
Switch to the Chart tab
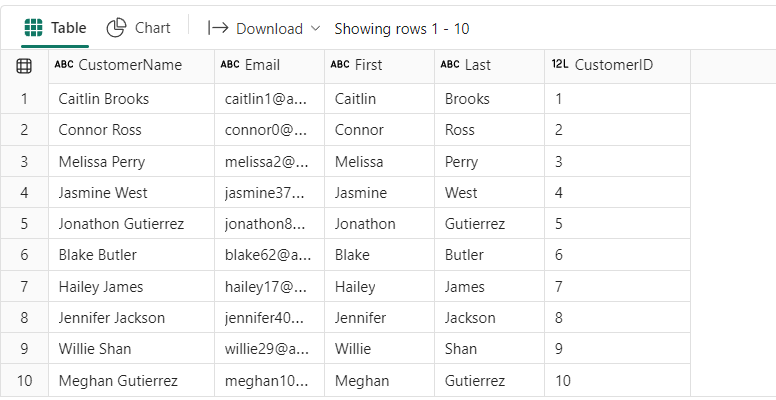point(139,28)
